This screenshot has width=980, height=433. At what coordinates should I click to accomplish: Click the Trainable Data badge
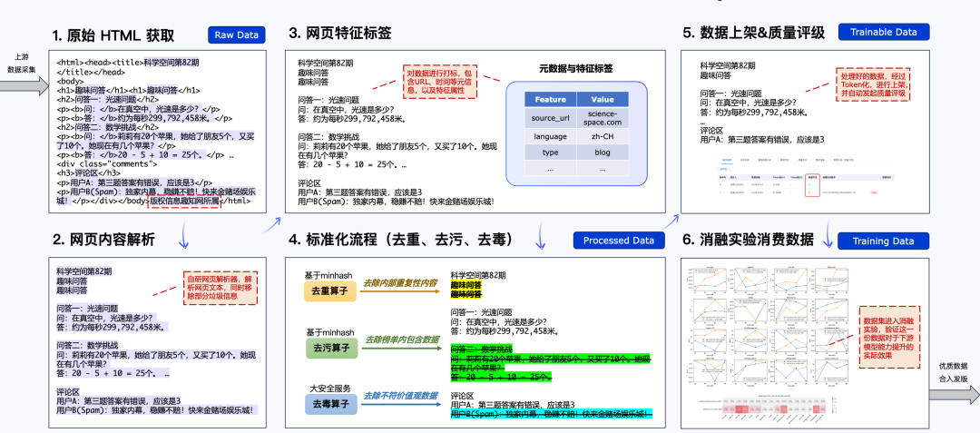tap(883, 32)
